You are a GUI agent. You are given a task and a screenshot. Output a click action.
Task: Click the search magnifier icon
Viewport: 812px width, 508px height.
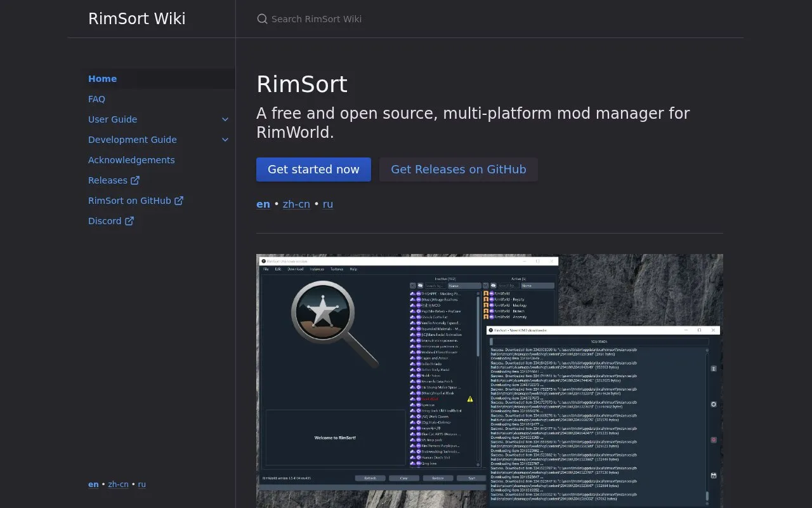pos(262,19)
